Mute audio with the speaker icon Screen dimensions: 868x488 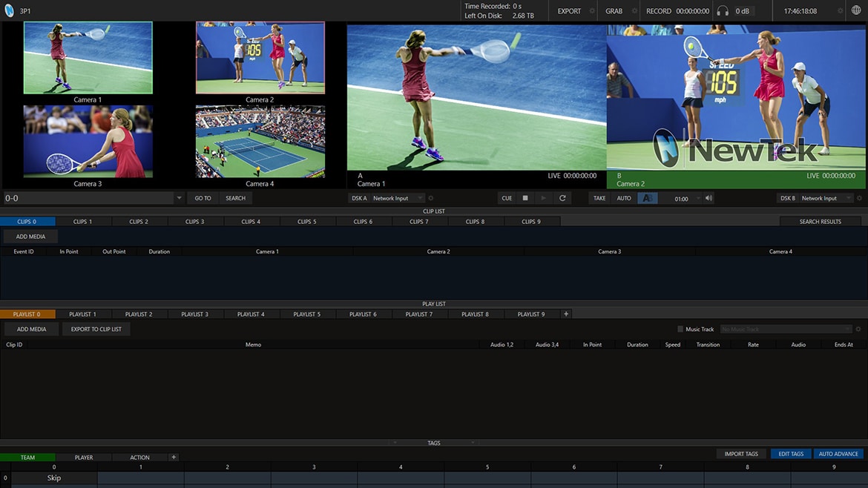coord(708,199)
